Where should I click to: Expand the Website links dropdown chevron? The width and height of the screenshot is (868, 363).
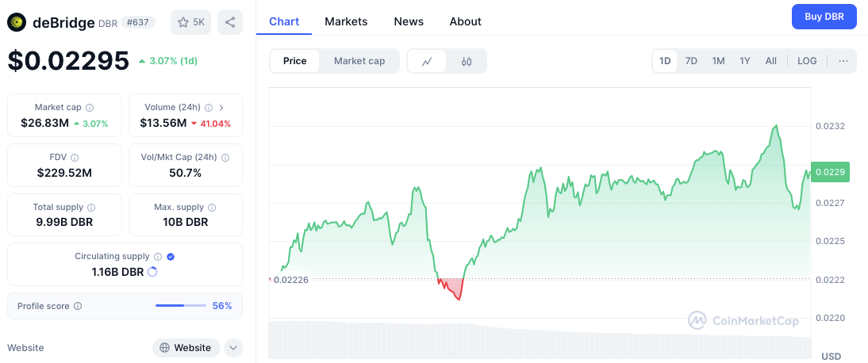pos(233,347)
